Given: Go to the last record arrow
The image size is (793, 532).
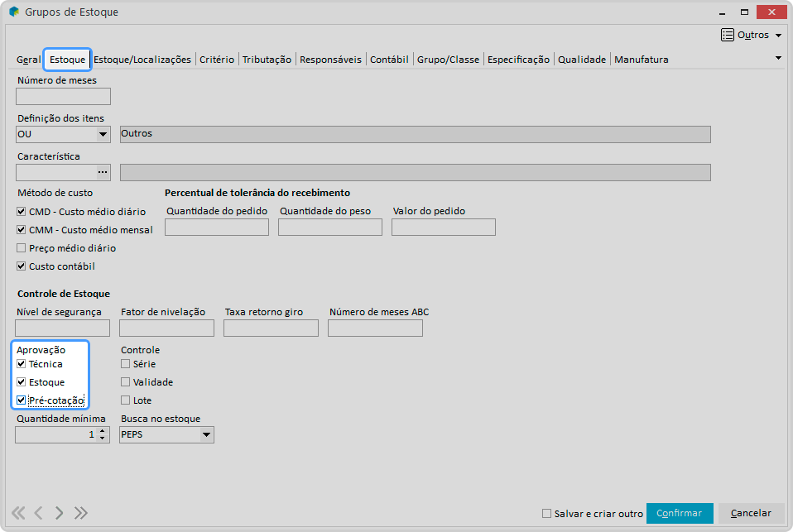Looking at the screenshot, I should pyautogui.click(x=81, y=513).
